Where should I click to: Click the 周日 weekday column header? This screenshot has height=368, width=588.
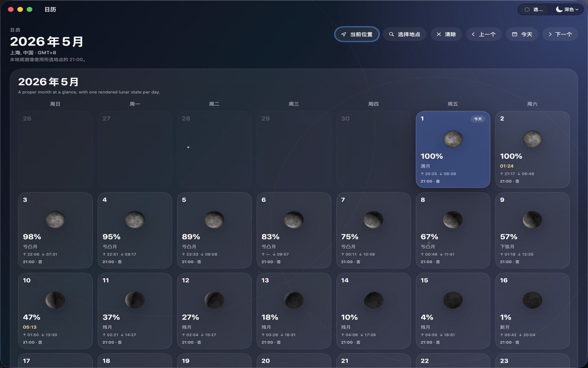[55, 104]
